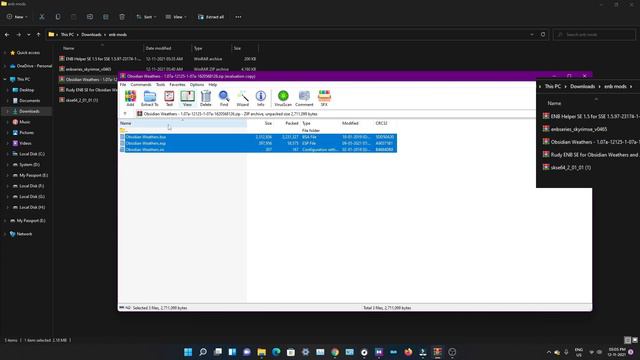Screen dimensions: 640x360
Task: Click This PC in the Explorer breadcrumb
Action: point(67,35)
